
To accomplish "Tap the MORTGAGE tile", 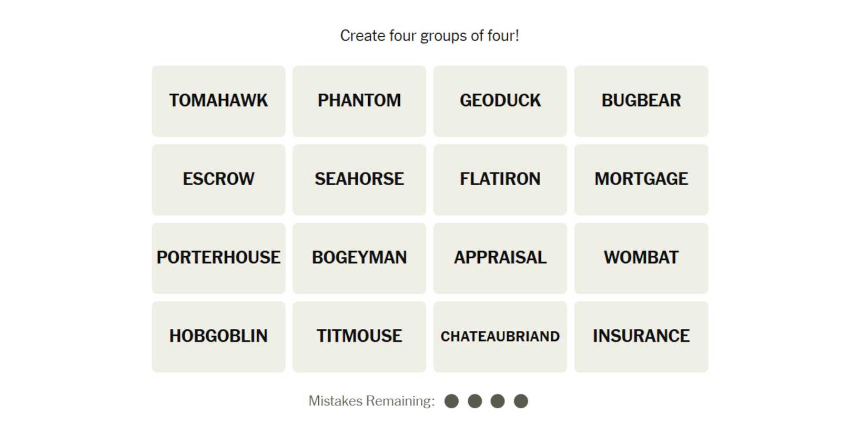I will click(x=641, y=179).
